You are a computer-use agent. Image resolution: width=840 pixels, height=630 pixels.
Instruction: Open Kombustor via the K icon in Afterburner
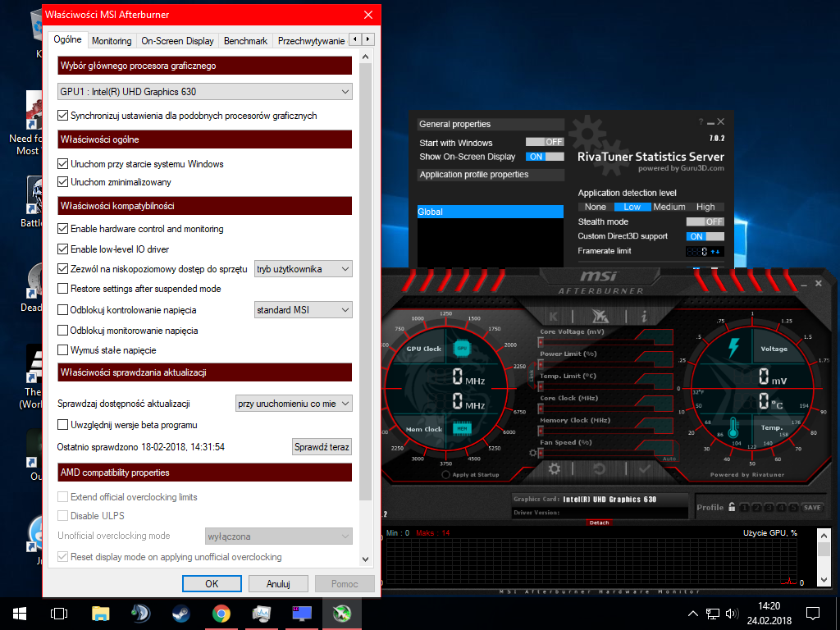tap(554, 316)
